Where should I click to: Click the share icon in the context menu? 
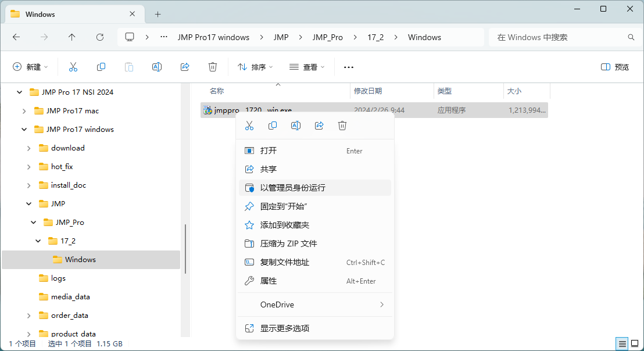[x=319, y=126]
